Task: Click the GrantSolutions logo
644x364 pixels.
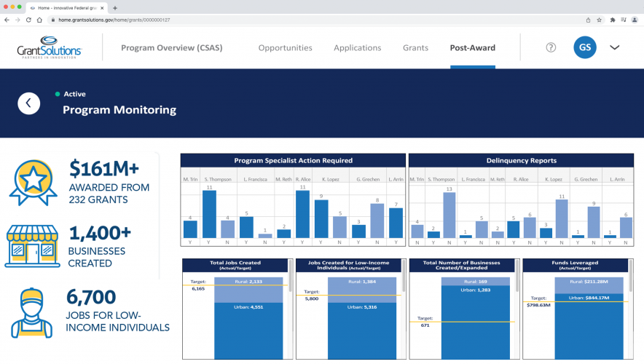Action: pos(50,47)
